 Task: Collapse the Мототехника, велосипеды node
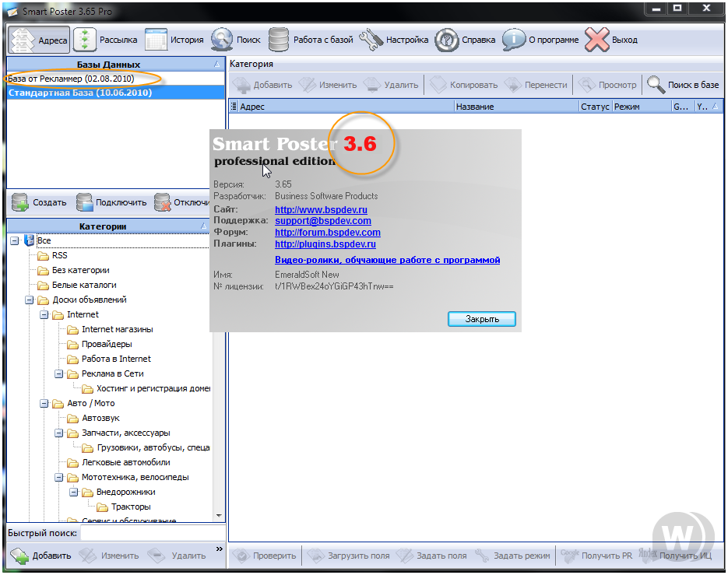(x=59, y=478)
